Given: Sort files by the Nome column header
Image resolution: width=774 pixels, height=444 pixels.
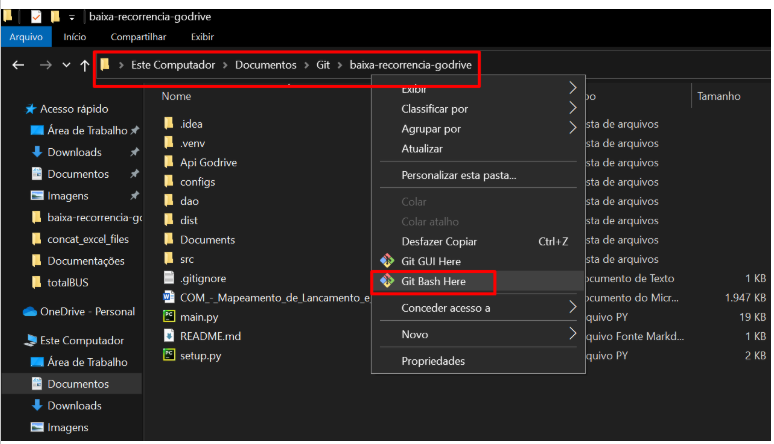Looking at the screenshot, I should point(176,97).
